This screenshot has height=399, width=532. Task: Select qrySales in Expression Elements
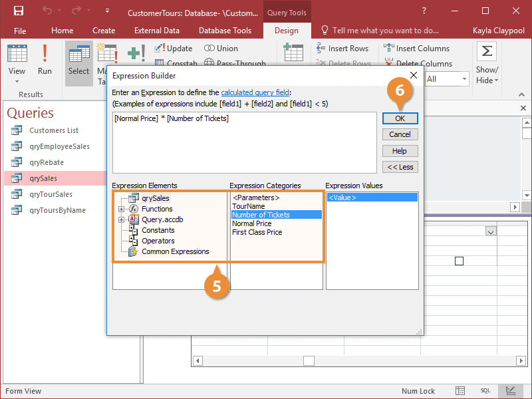pyautogui.click(x=156, y=198)
